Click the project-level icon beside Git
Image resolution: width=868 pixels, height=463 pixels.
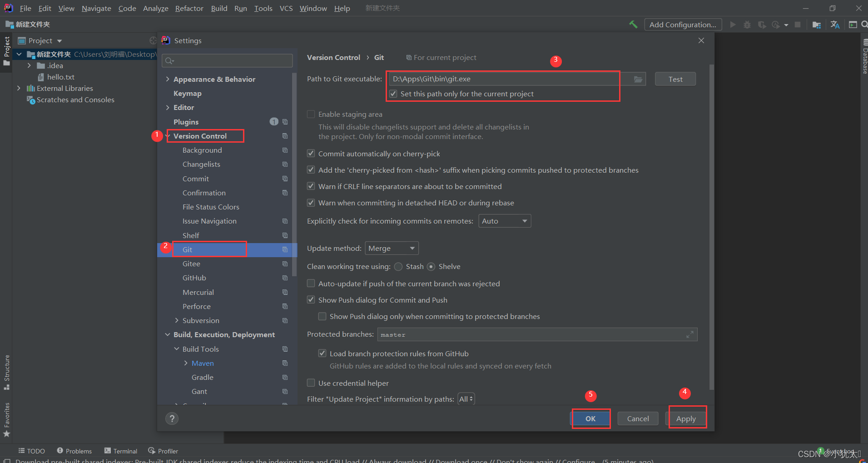pos(285,249)
